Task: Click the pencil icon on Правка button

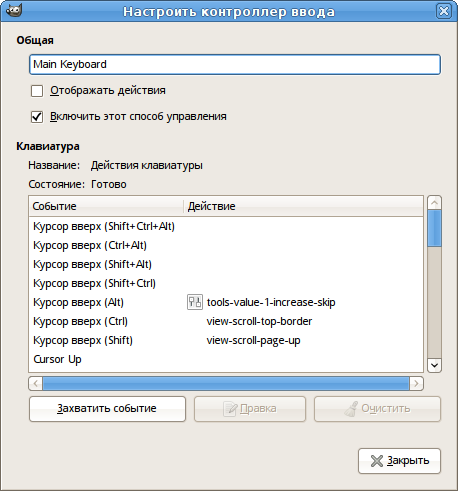Action: (230, 409)
